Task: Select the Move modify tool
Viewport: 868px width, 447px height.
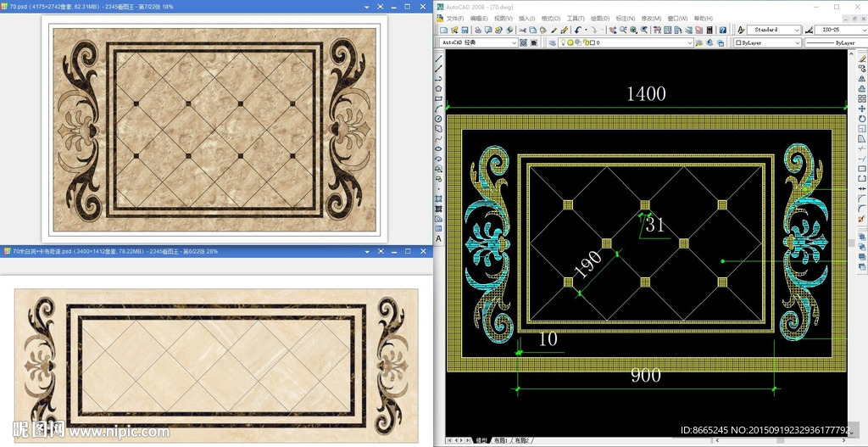Action: pyautogui.click(x=862, y=109)
